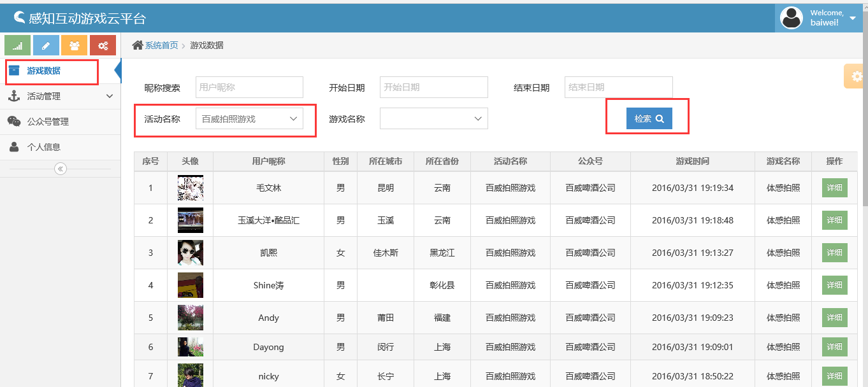This screenshot has width=868, height=387.
Task: Click the orange users group shortcut icon
Action: (x=75, y=45)
